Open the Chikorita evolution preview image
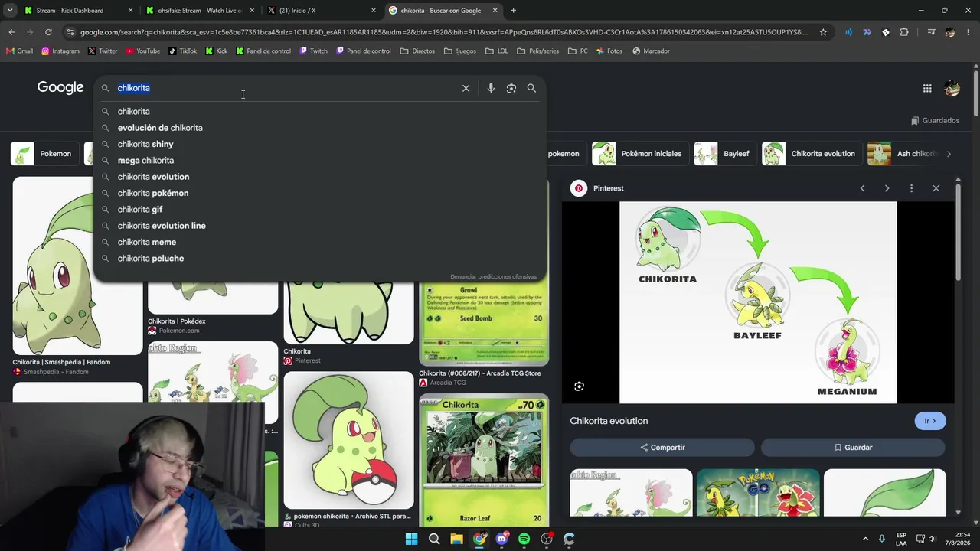The height and width of the screenshot is (551, 980). coord(758,302)
